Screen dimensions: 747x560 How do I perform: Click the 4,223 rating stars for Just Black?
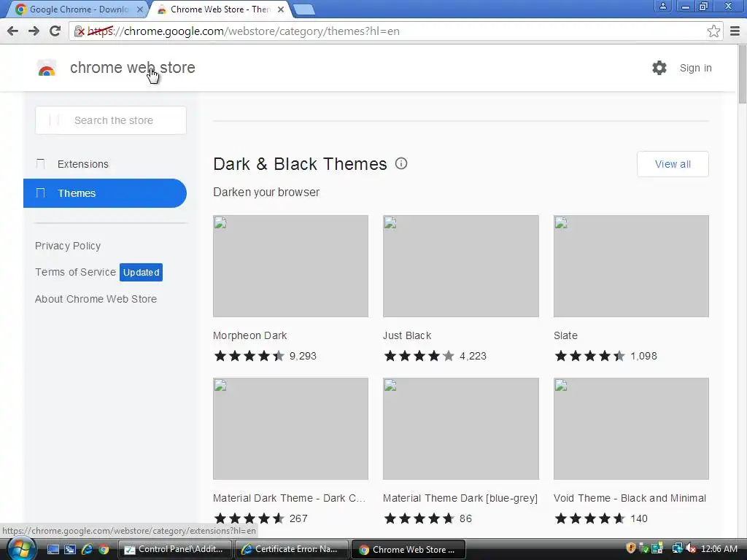(419, 356)
